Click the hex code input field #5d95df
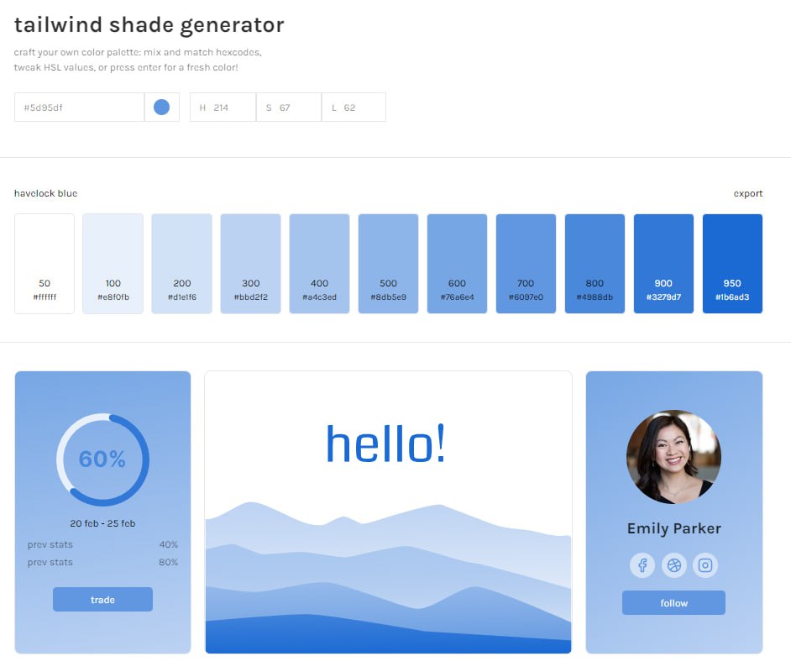 coord(79,107)
